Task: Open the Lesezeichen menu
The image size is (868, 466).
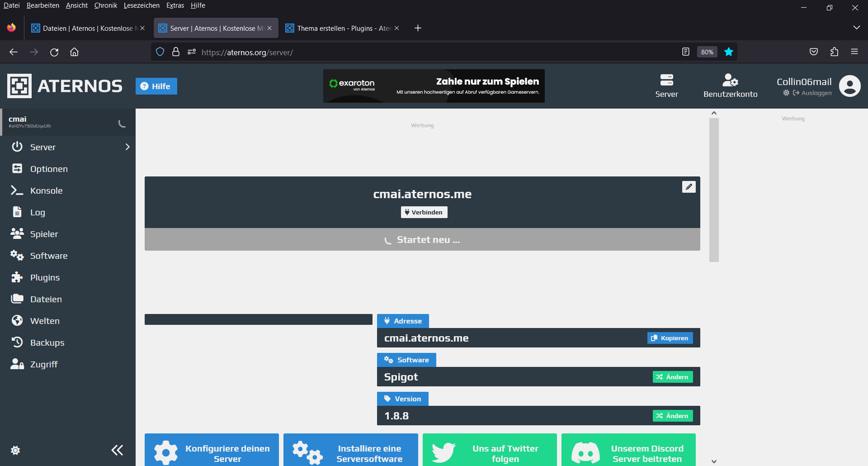Action: (x=142, y=5)
